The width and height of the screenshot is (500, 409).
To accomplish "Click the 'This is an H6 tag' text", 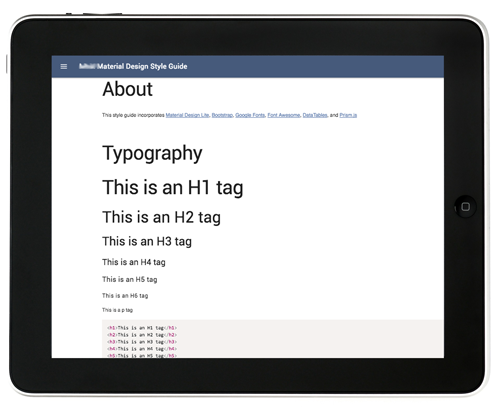I will (125, 296).
